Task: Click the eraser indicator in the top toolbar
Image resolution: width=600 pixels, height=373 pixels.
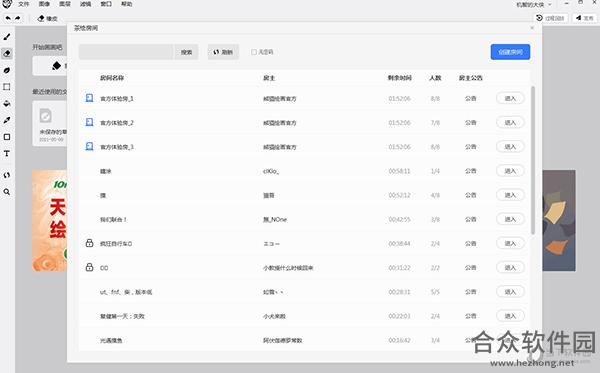Action: coord(47,18)
